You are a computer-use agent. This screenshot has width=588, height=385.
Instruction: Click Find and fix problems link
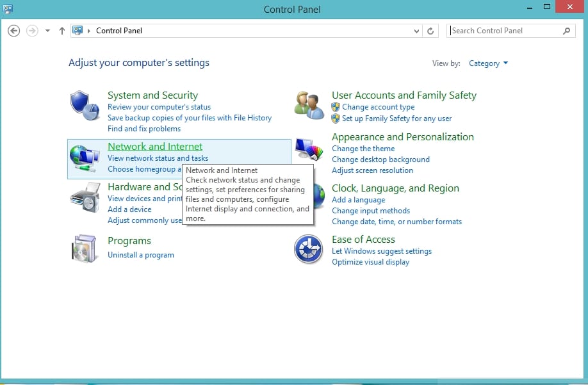pyautogui.click(x=144, y=129)
